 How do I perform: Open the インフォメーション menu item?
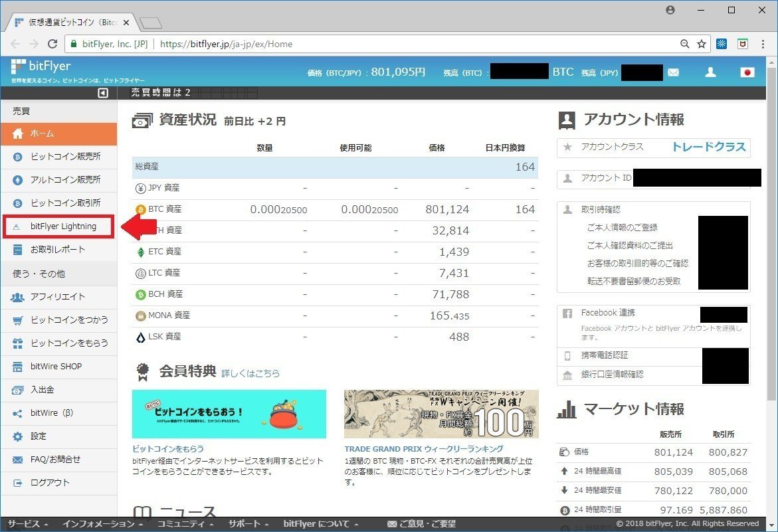pyautogui.click(x=100, y=523)
